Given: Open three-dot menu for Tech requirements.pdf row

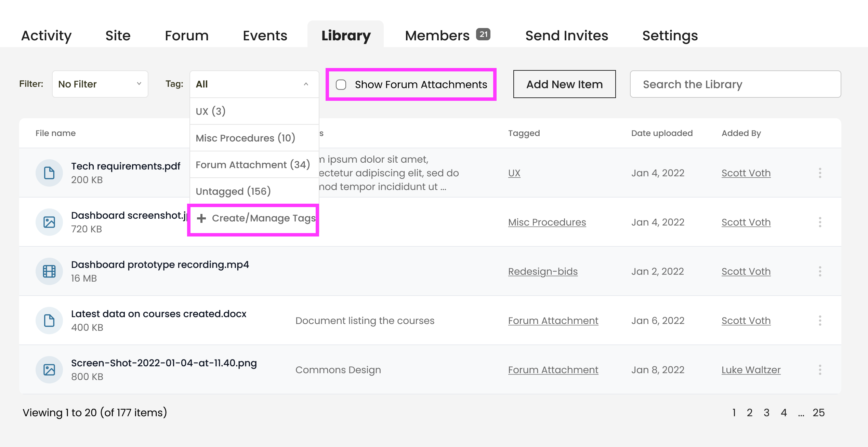Looking at the screenshot, I should (x=820, y=173).
